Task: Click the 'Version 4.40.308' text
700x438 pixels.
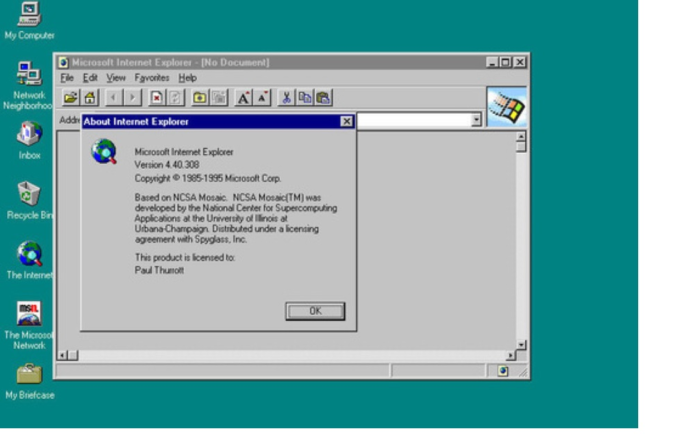Action: click(167, 165)
